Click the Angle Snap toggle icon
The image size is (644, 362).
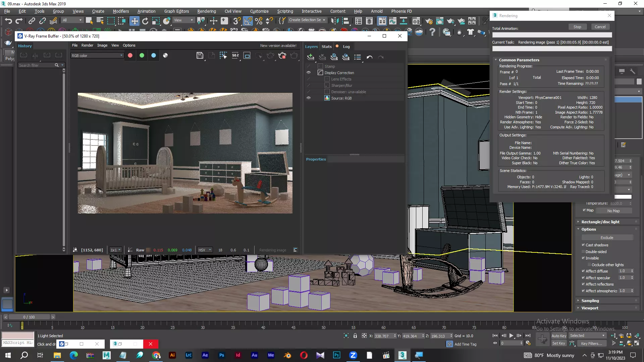(248, 21)
